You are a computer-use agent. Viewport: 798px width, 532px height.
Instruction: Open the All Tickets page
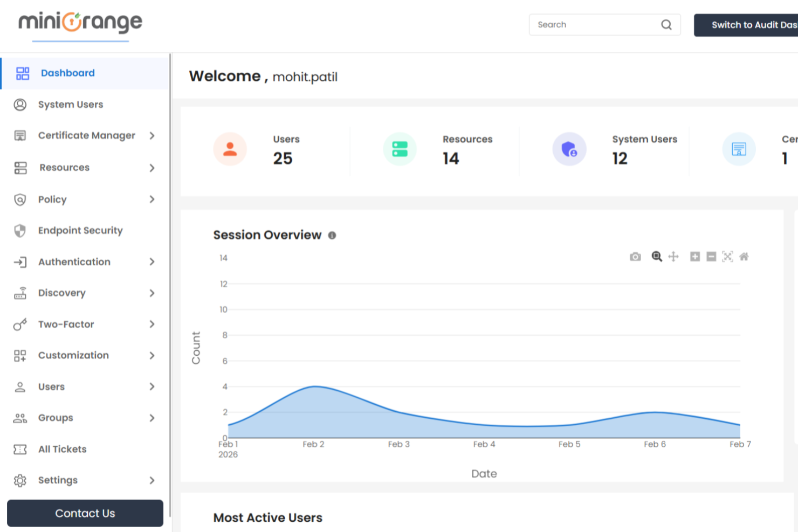tap(63, 449)
